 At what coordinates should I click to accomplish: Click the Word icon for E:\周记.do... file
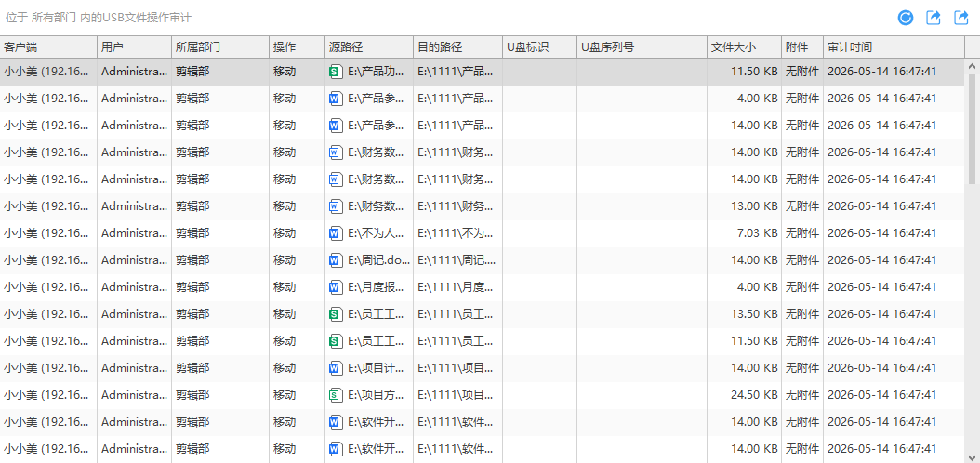tap(336, 260)
